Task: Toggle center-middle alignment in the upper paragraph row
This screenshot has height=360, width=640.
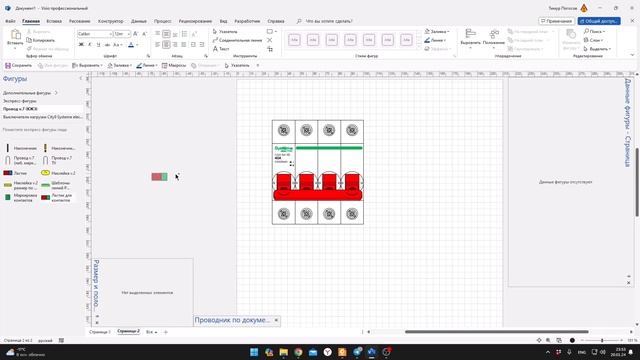Action: (166, 34)
